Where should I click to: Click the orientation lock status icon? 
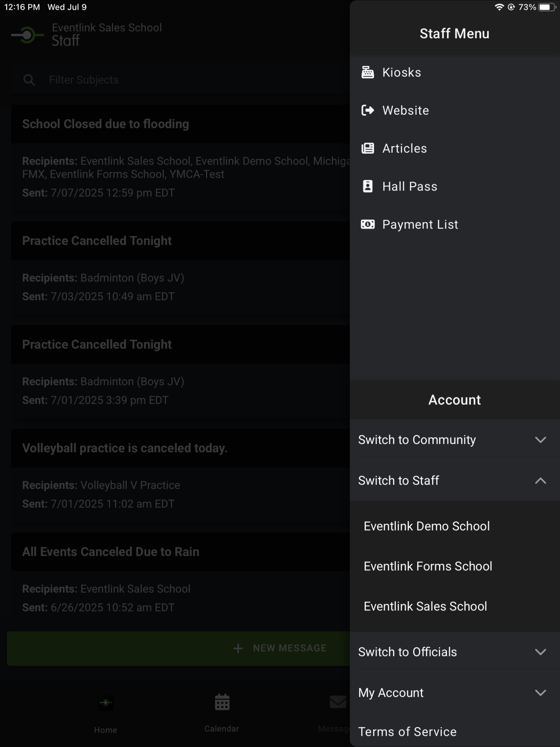click(x=511, y=7)
